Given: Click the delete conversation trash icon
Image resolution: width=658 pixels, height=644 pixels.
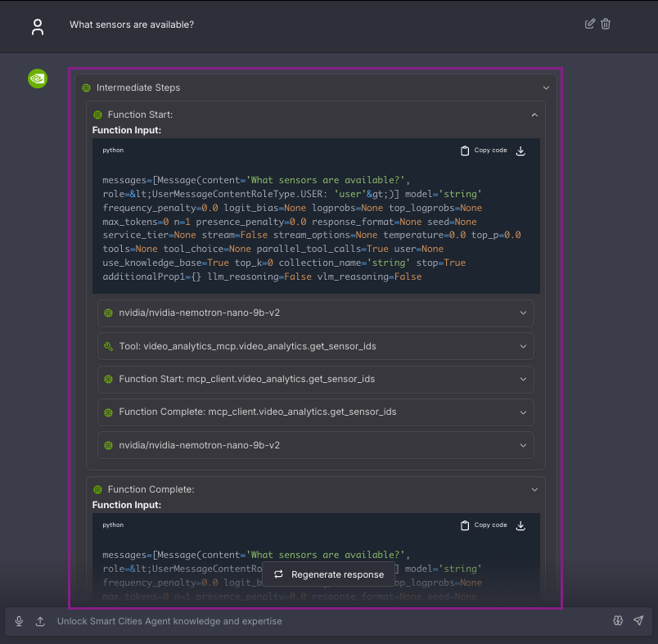Looking at the screenshot, I should (606, 24).
